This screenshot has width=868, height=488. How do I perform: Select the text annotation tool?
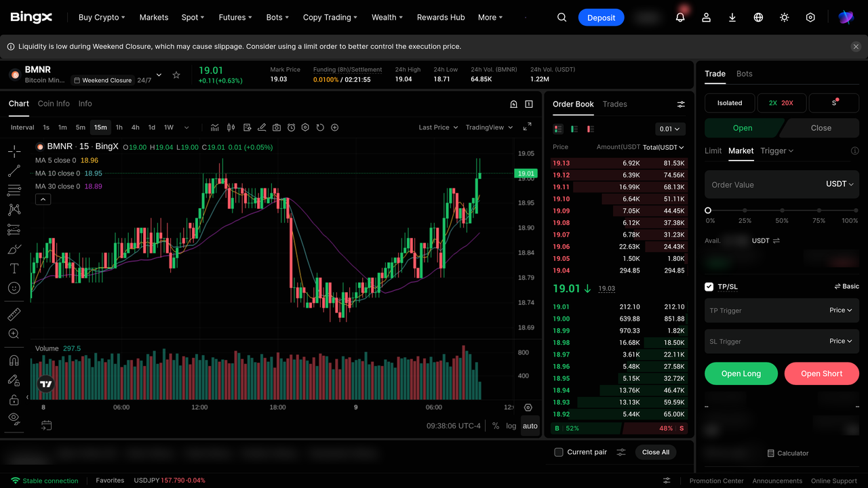[x=14, y=269]
